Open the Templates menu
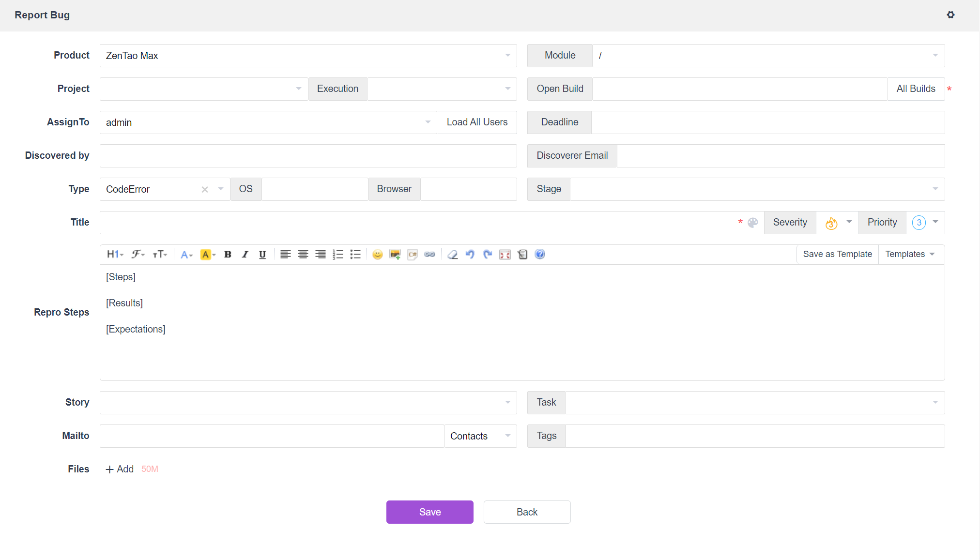The height and width of the screenshot is (560, 980). click(x=910, y=255)
